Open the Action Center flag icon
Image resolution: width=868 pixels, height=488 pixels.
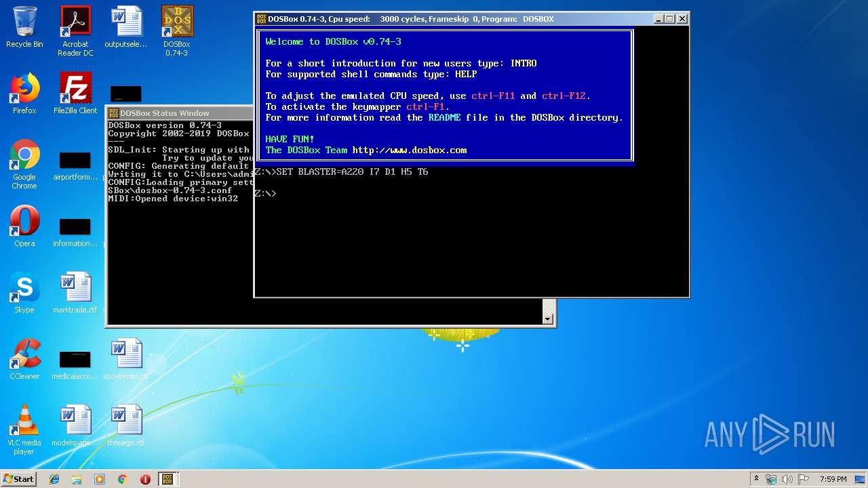[x=804, y=479]
